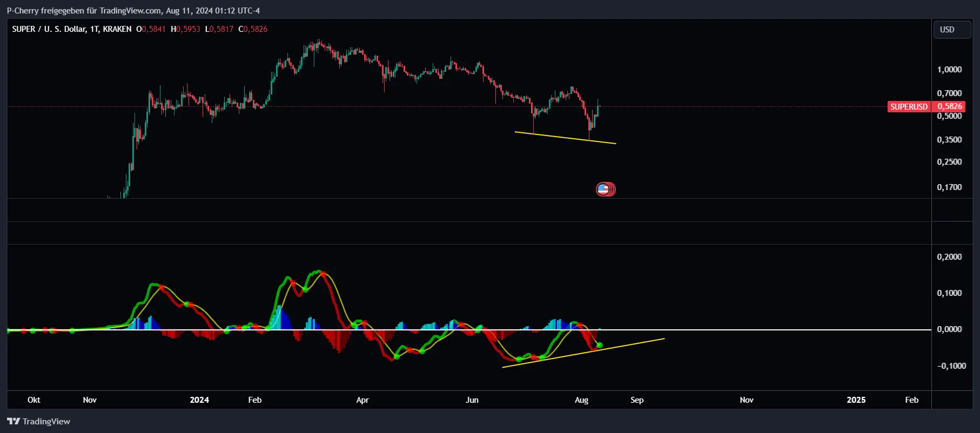Select the yellow trendline on the indicator pane
The image size is (980, 433).
point(583,353)
